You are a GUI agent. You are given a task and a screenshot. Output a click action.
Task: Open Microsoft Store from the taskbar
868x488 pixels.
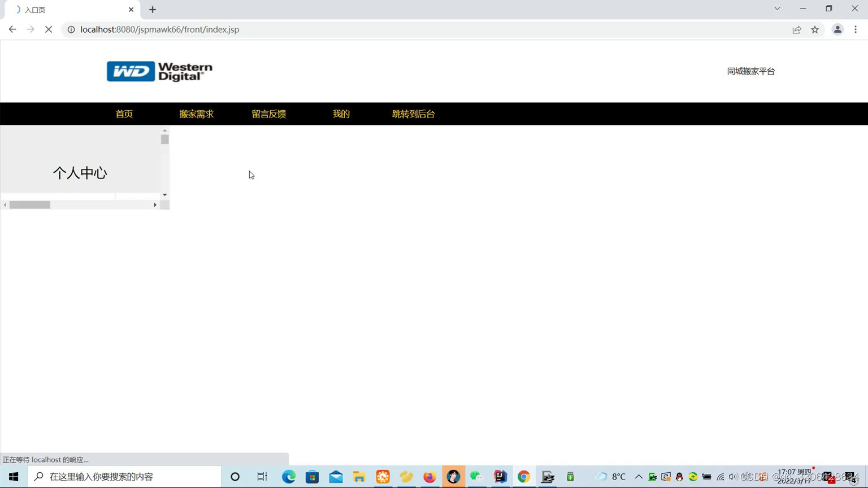tap(312, 477)
